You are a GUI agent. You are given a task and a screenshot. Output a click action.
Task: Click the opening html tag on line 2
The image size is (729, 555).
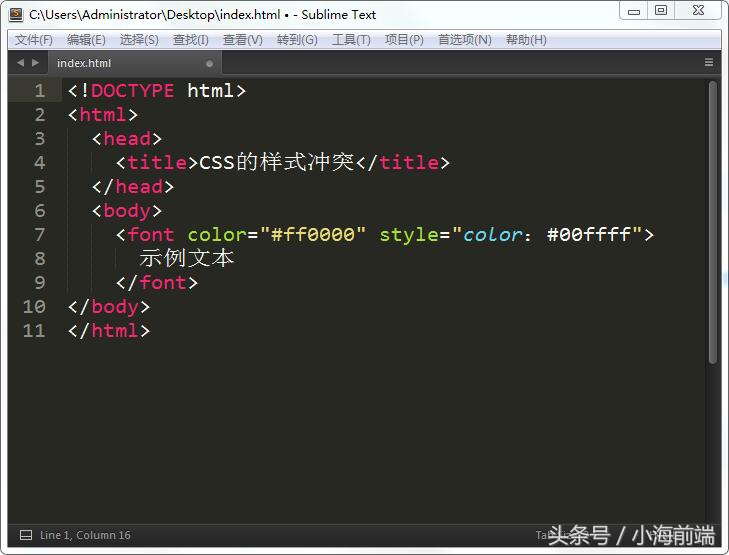coord(103,115)
